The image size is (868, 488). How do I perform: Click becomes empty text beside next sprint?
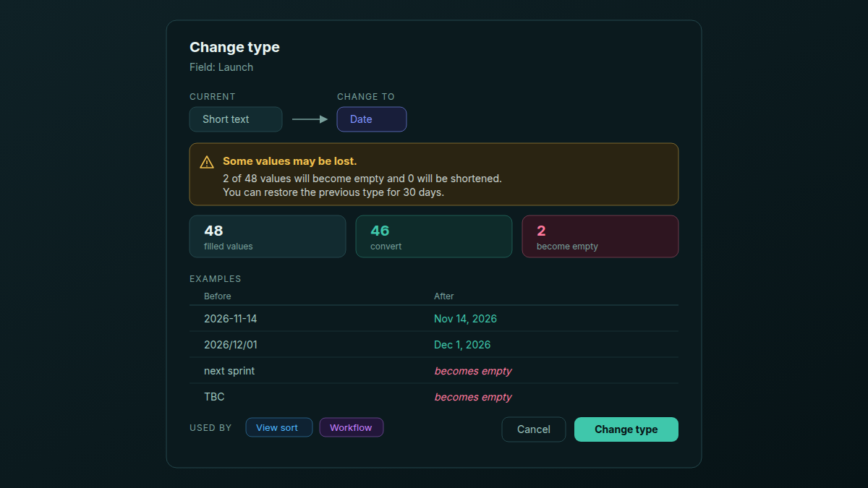pyautogui.click(x=473, y=371)
